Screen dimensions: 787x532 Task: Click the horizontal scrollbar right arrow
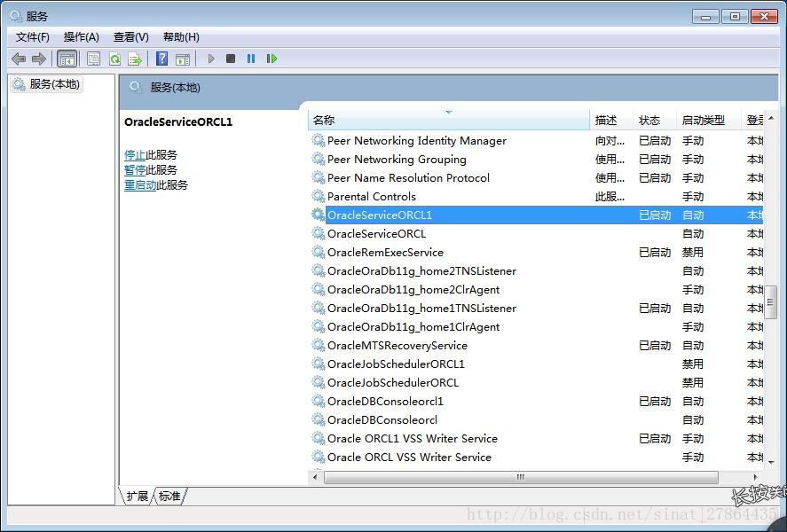coord(756,477)
